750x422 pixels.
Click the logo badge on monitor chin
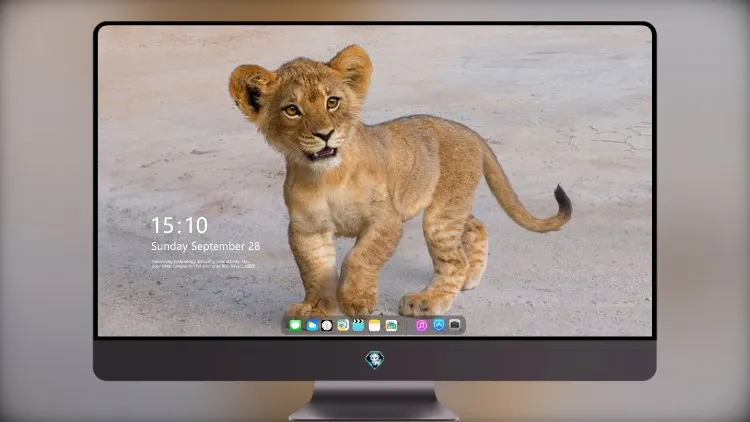click(375, 360)
